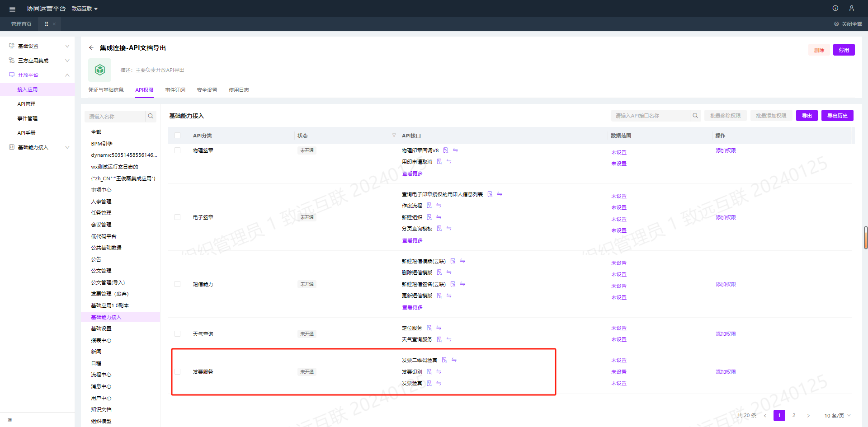
Task: Click 添加权限 link for 电子签章
Action: (726, 217)
